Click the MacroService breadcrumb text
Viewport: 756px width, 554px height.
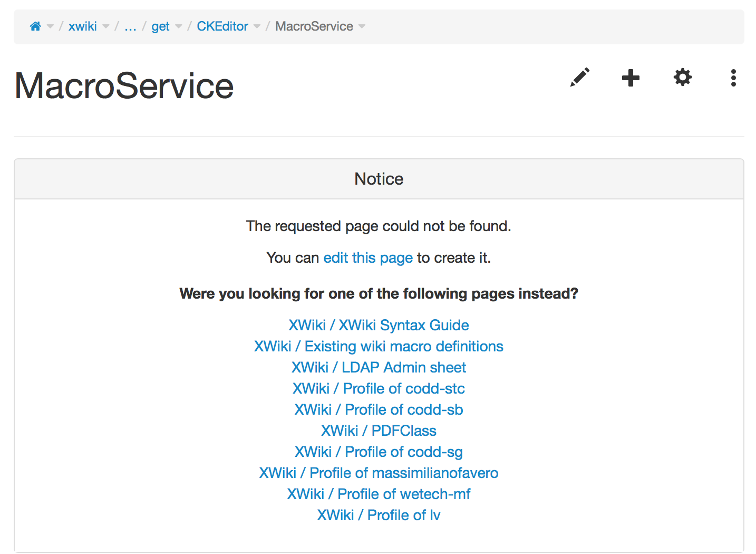tap(314, 26)
